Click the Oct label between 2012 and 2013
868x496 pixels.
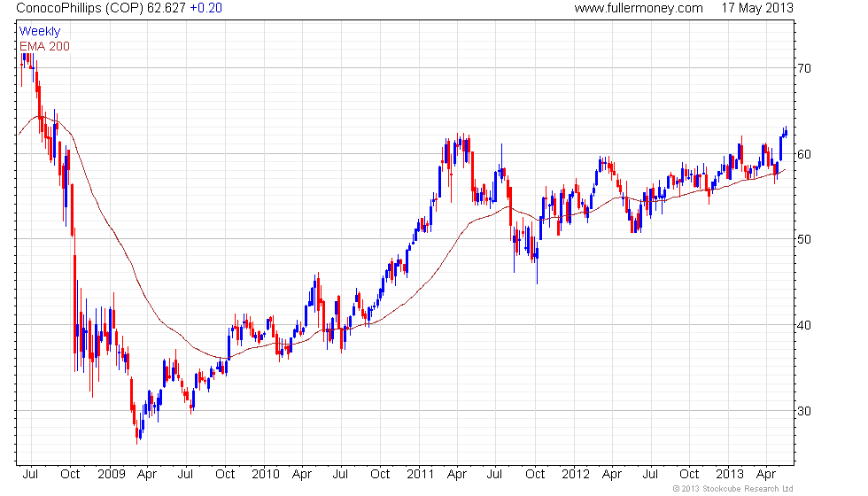[x=689, y=475]
